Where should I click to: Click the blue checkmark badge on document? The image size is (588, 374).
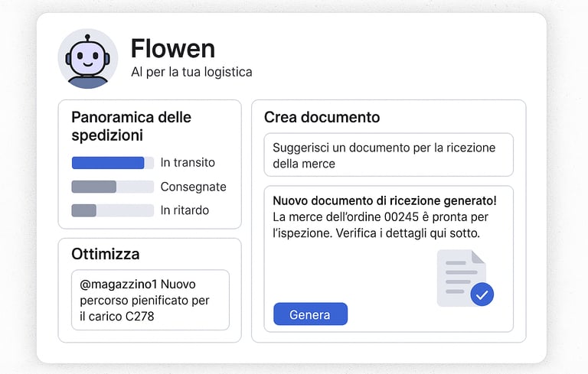(482, 294)
